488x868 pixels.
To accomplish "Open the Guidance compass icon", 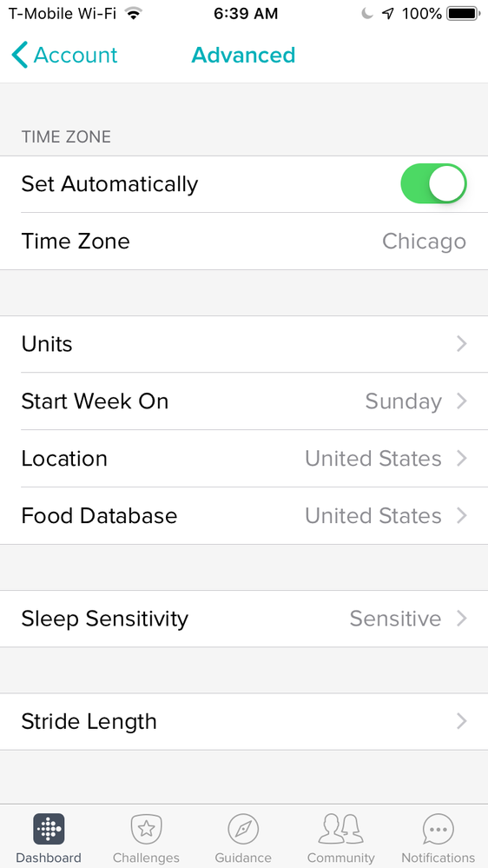I will [x=243, y=829].
